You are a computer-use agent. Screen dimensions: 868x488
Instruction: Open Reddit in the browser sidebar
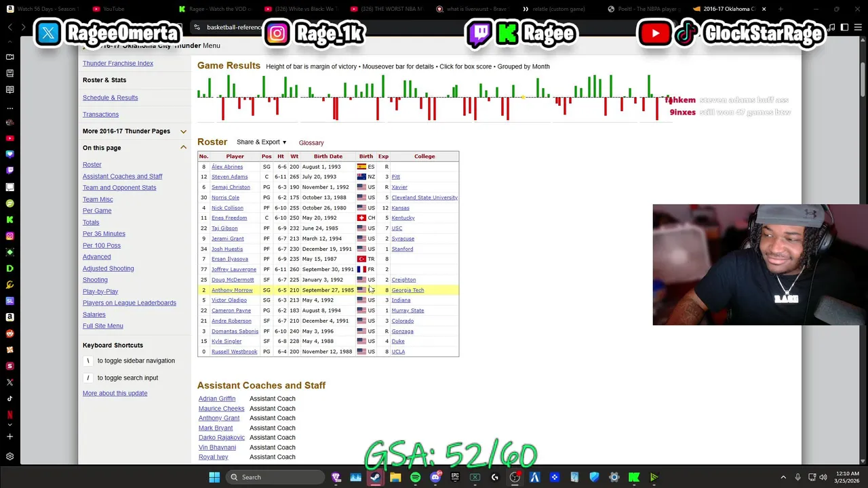(x=9, y=333)
